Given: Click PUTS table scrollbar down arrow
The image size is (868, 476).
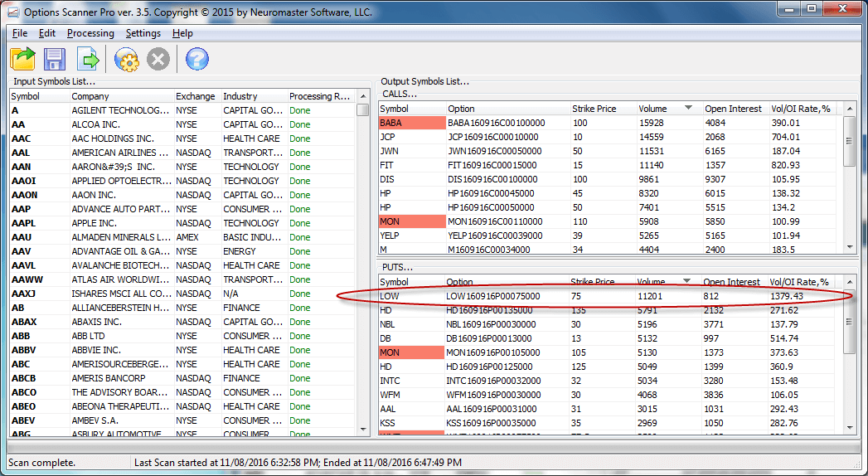Looking at the screenshot, I should 850,427.
